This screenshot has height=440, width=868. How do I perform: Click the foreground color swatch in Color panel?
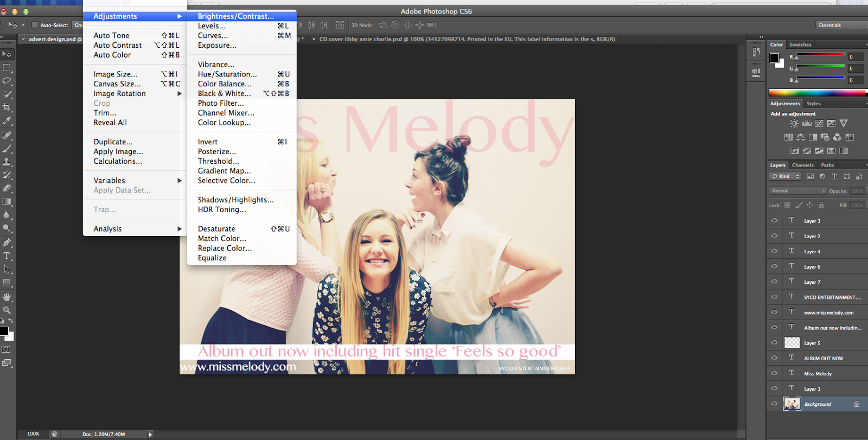[774, 58]
